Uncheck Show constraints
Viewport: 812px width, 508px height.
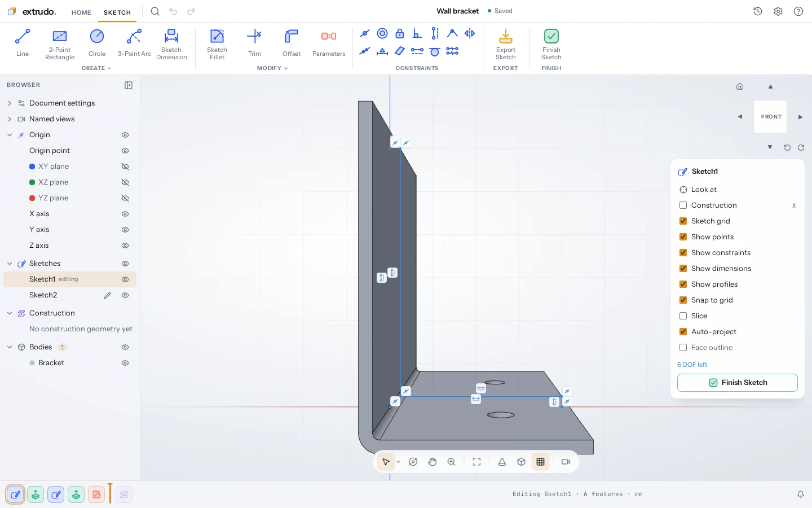tap(683, 253)
